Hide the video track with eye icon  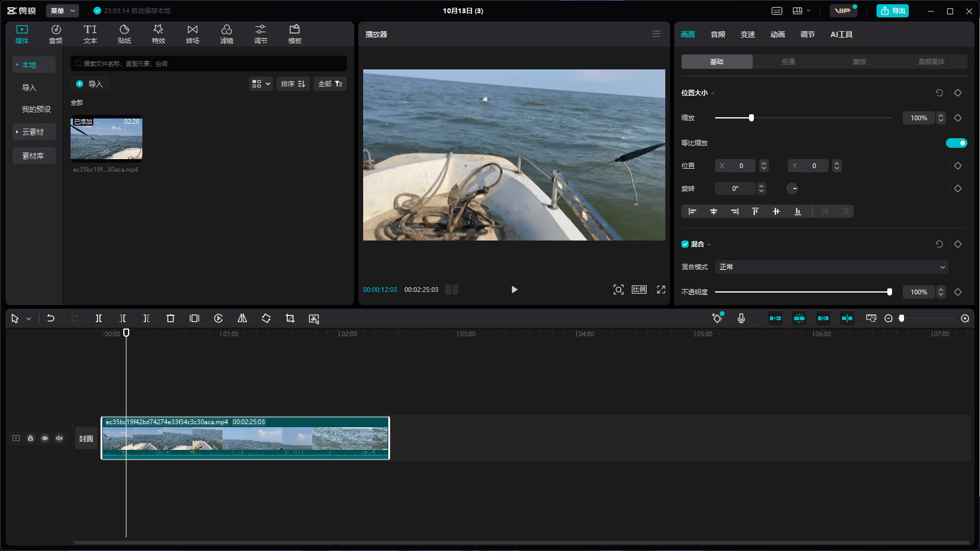pyautogui.click(x=45, y=439)
